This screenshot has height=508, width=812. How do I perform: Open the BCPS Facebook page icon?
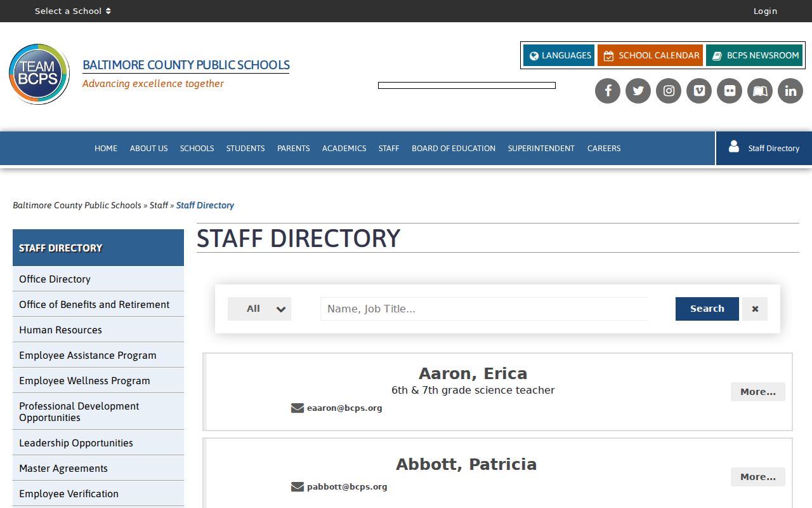608,91
